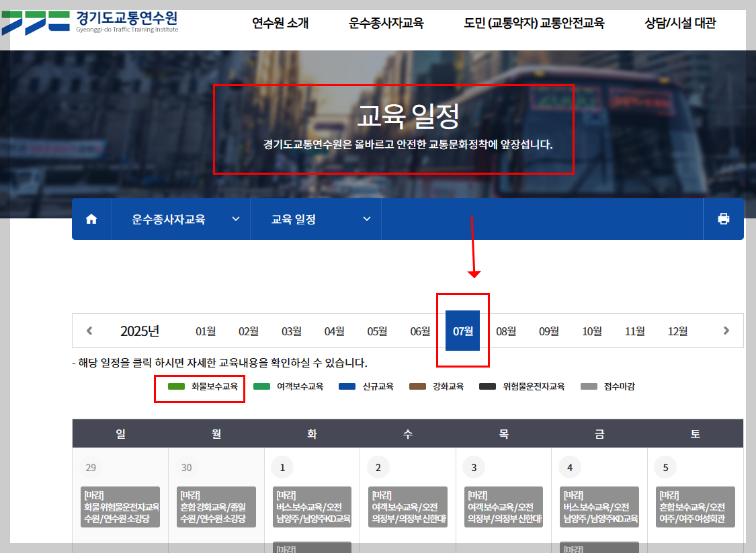Image resolution: width=756 pixels, height=553 pixels.
Task: Click the print icon in the blue bar
Action: point(723,219)
